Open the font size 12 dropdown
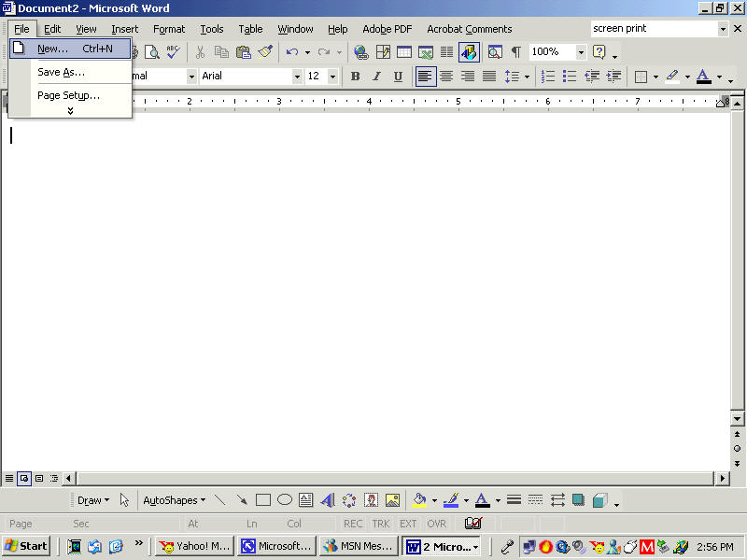The height and width of the screenshot is (560, 747). pyautogui.click(x=332, y=77)
